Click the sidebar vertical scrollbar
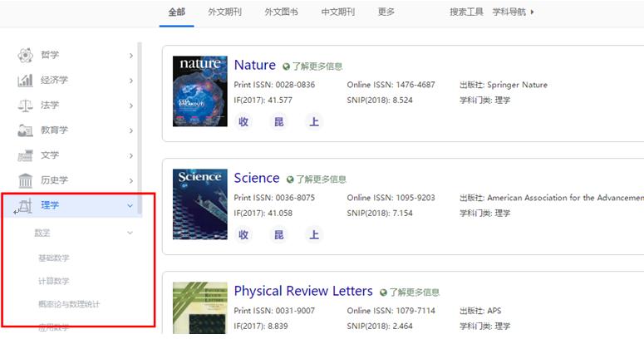The height and width of the screenshot is (339, 644). (140, 127)
